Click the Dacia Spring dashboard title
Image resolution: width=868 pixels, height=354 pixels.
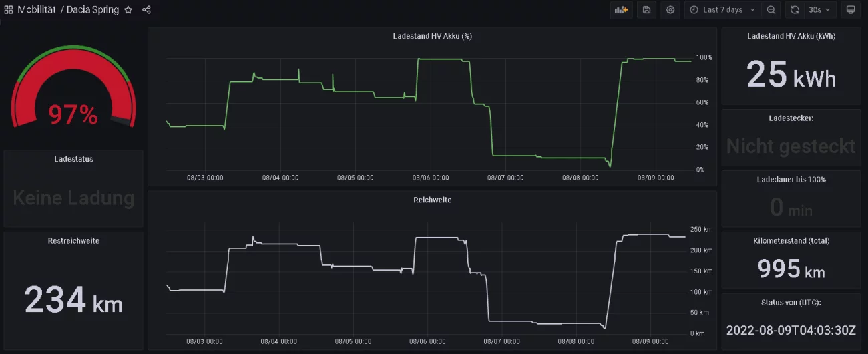click(x=93, y=10)
